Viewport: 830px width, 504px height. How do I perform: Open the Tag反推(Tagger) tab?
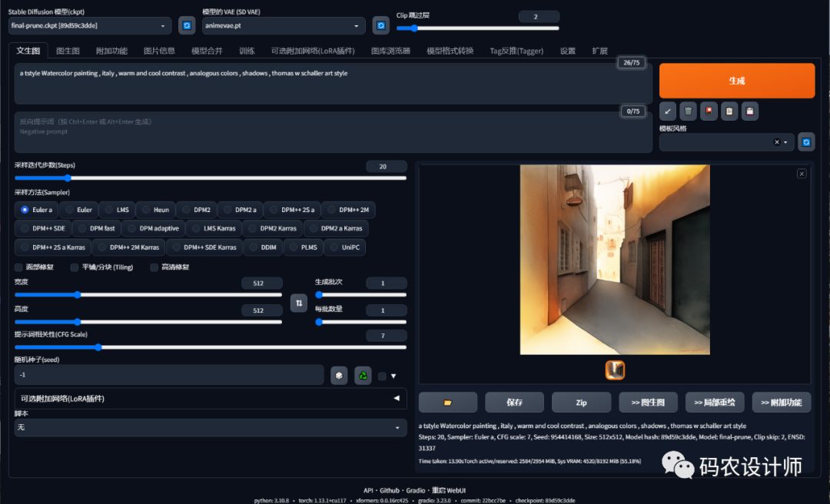[516, 51]
